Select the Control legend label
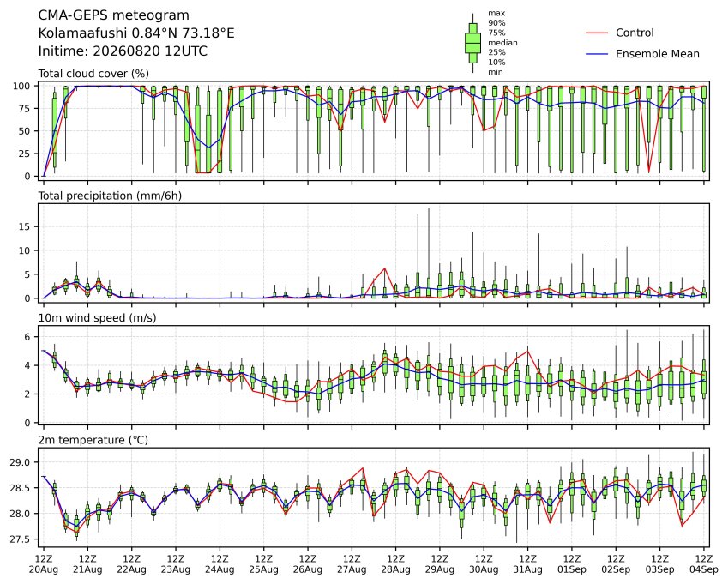Viewport: 728px width, 584px height. (635, 33)
